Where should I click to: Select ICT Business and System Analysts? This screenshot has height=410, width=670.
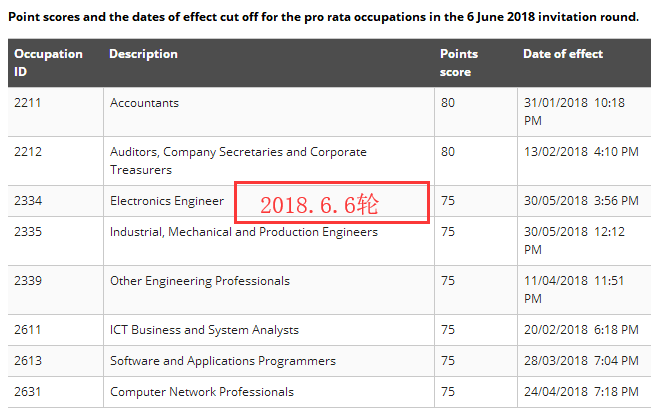coord(204,330)
